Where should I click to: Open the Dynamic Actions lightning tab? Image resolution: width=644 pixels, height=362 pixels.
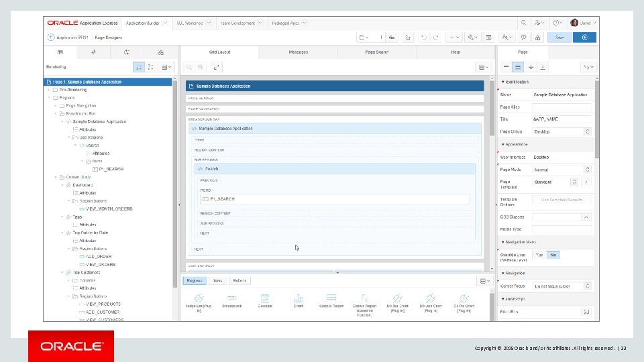coord(94,52)
